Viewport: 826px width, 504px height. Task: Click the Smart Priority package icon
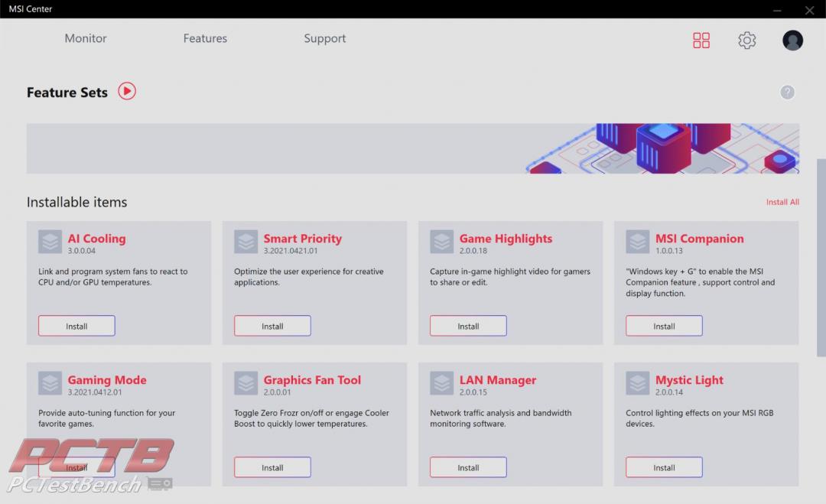(246, 242)
